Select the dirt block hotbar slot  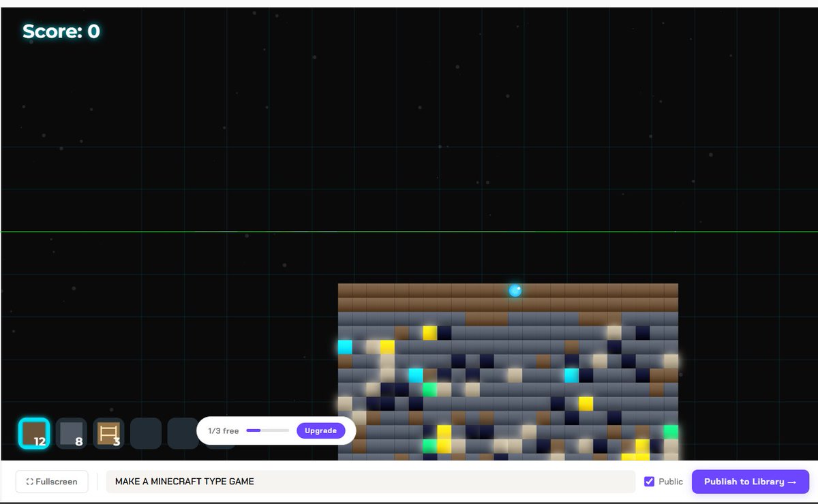click(x=34, y=433)
